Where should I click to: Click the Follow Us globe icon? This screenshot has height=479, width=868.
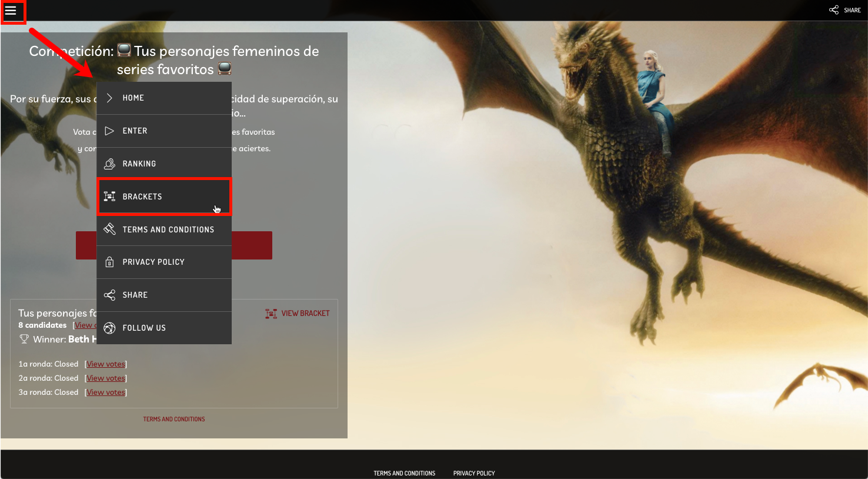click(x=109, y=328)
